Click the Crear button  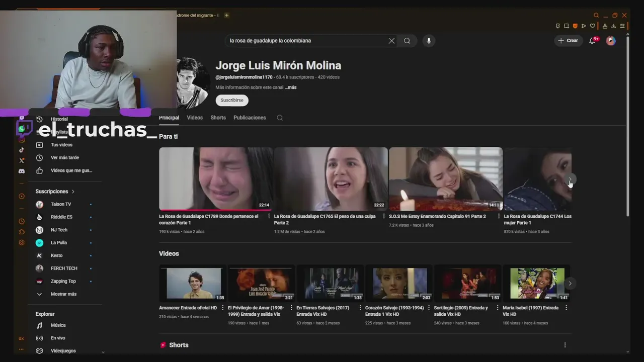(569, 41)
